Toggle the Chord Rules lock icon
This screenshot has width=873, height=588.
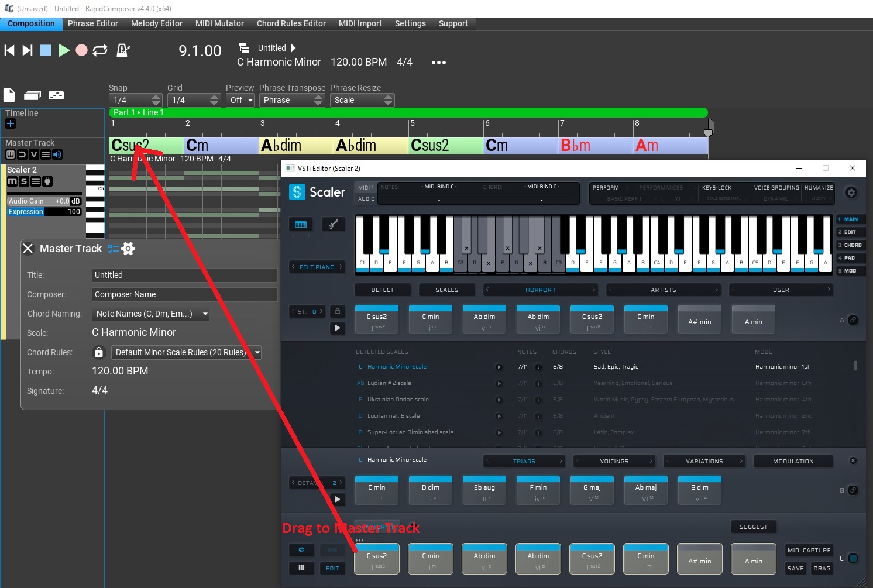pyautogui.click(x=99, y=352)
